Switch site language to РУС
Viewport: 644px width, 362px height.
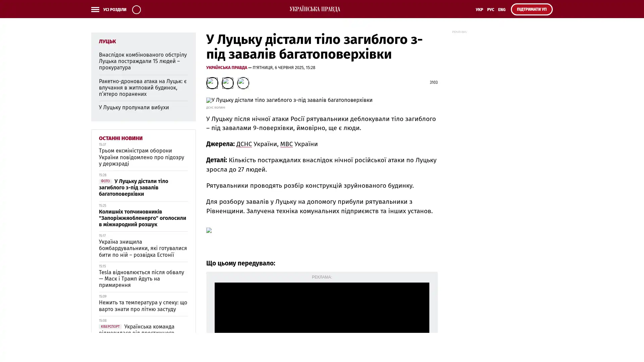click(x=490, y=10)
